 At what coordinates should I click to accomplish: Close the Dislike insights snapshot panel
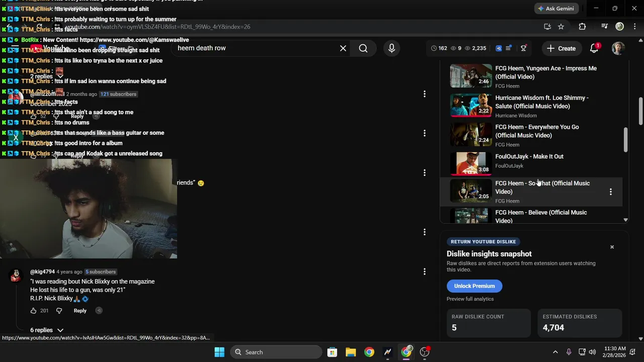(612, 247)
